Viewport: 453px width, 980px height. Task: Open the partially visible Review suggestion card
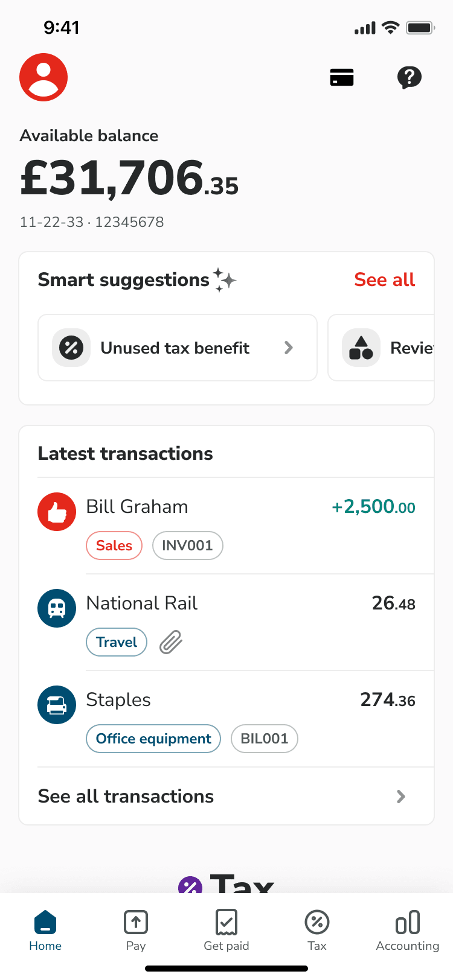[387, 348]
